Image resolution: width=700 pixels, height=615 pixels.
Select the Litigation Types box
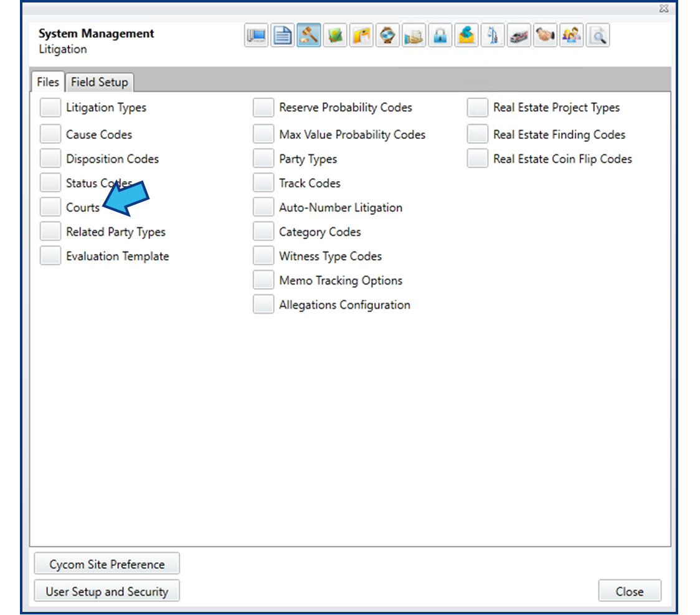[50, 108]
